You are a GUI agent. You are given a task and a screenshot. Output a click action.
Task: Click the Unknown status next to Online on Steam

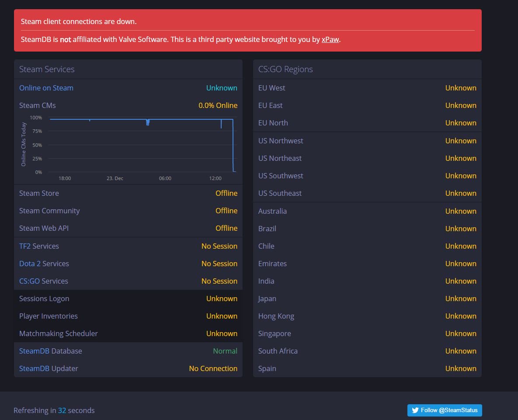point(222,88)
